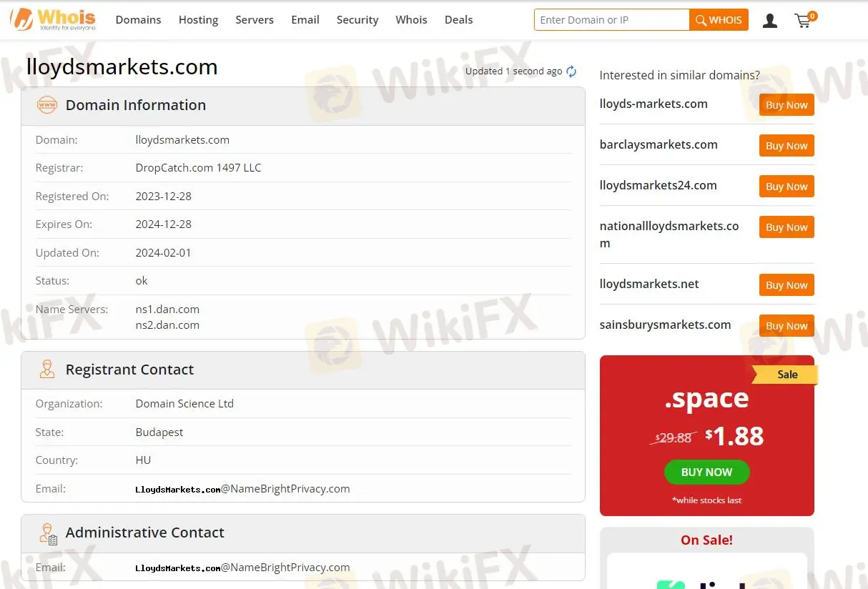Open the user account icon
The width and height of the screenshot is (868, 589).
(x=770, y=21)
